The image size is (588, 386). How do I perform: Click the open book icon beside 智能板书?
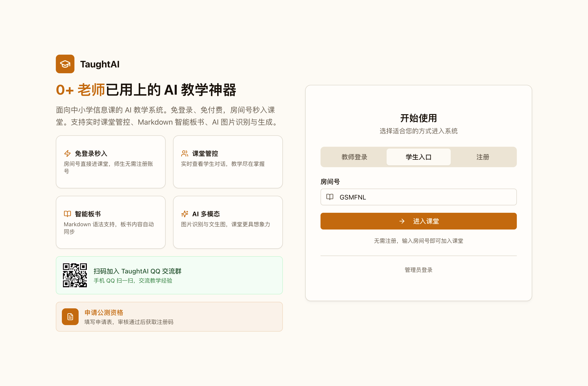pos(67,214)
